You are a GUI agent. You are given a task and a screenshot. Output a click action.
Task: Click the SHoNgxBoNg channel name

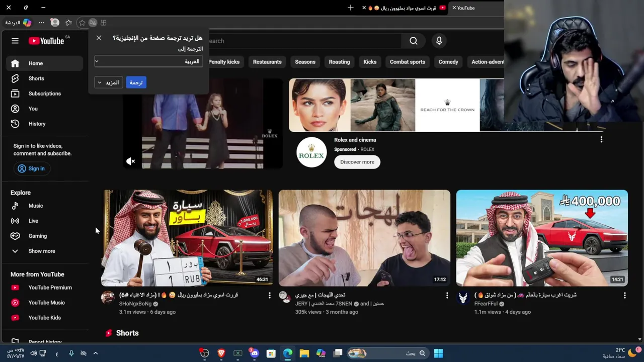point(135,304)
